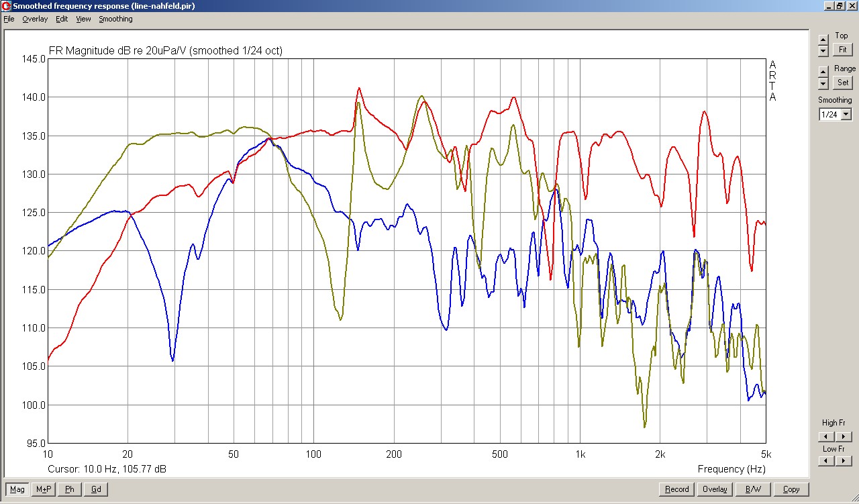Click the Copy button
The width and height of the screenshot is (859, 504).
click(x=791, y=489)
